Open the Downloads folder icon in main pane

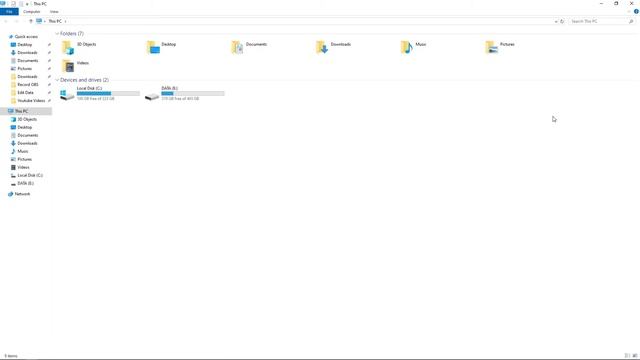coord(322,47)
